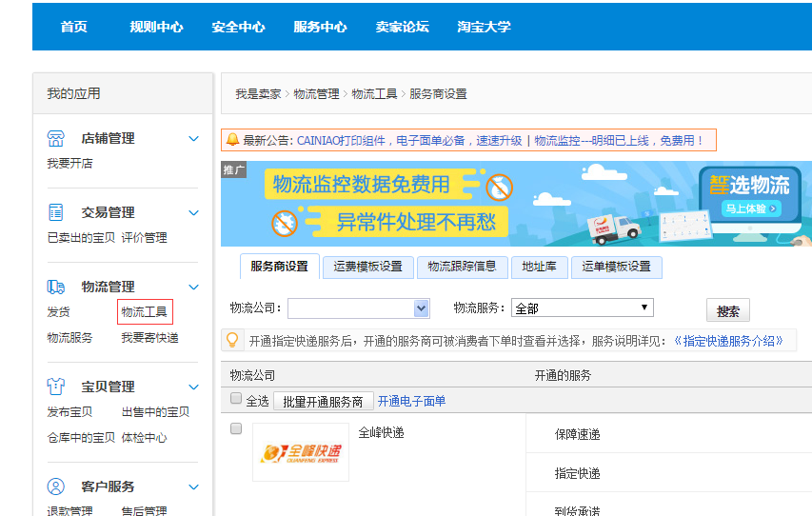812x516 pixels.
Task: Open 安全中心 in top navigation
Action: (x=238, y=27)
